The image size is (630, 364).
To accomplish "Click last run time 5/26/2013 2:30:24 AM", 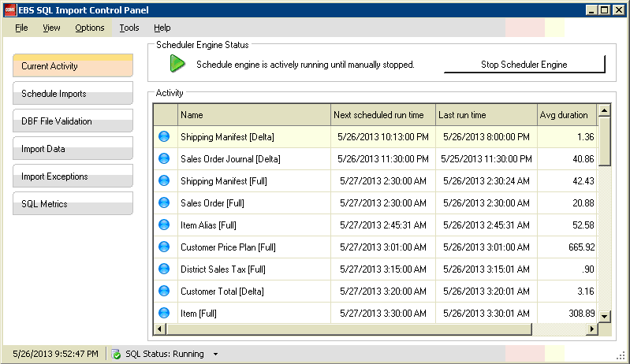I will [x=486, y=181].
